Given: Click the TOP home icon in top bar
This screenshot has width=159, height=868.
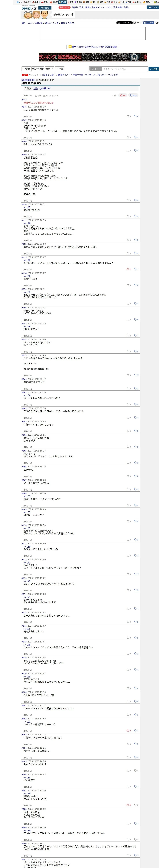Looking at the screenshot, I should coord(20,2).
